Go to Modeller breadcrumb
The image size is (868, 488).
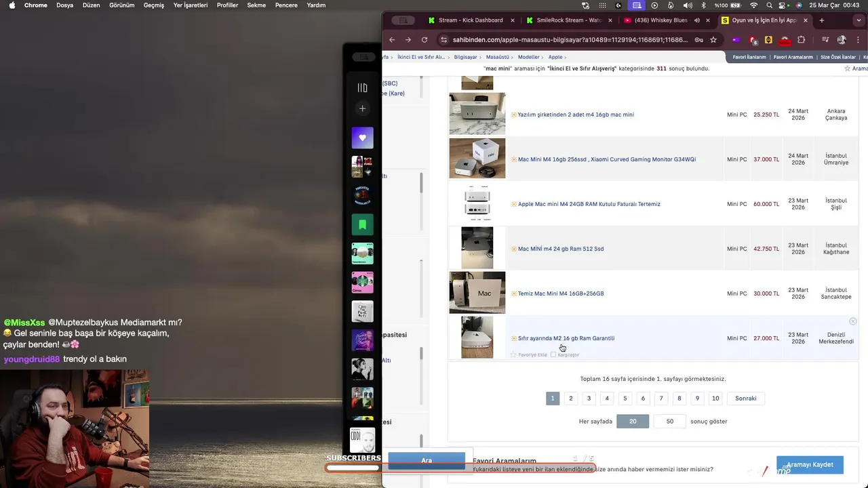(529, 57)
